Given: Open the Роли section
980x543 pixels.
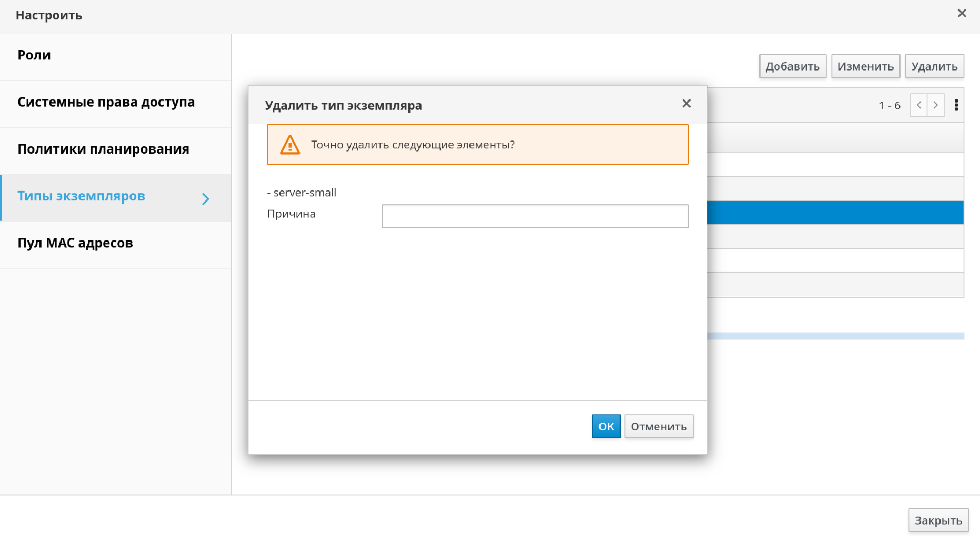Looking at the screenshot, I should pos(34,55).
